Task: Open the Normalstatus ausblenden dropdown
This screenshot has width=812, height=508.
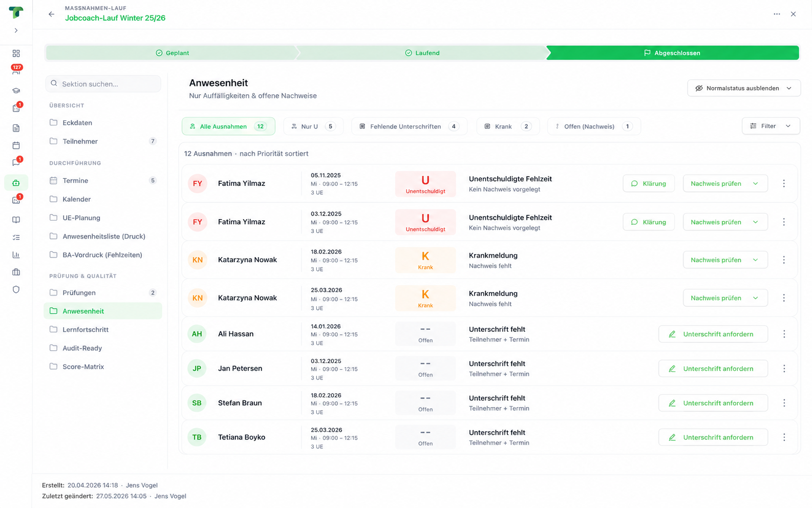Action: coord(743,88)
